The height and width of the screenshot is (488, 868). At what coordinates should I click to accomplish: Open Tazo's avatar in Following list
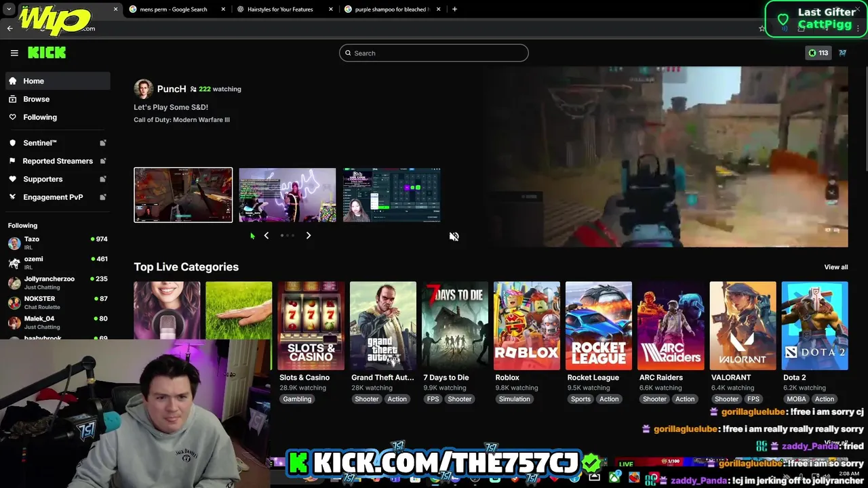pyautogui.click(x=14, y=243)
